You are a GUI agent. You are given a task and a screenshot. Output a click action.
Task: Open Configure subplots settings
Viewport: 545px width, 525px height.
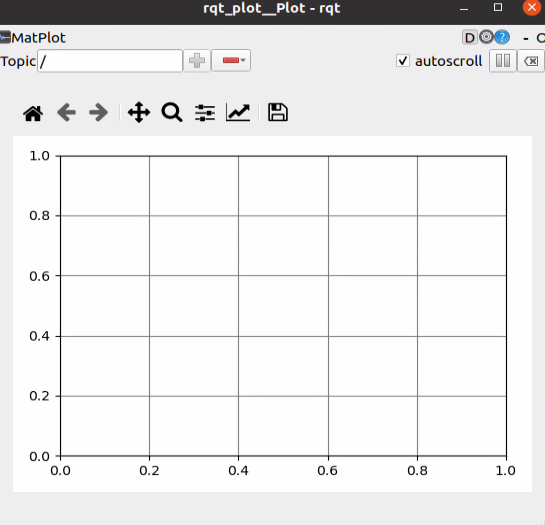pos(205,113)
